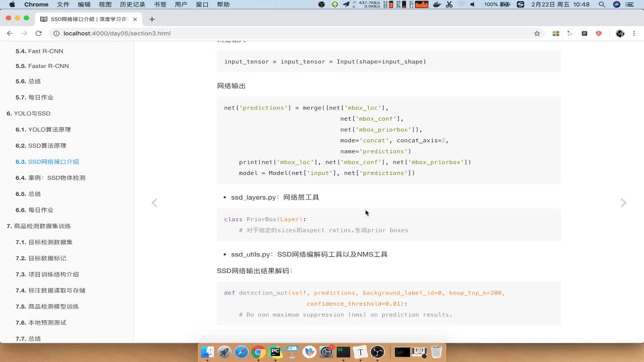Open the 历史记录 menu
The height and width of the screenshot is (362, 644).
pos(132,5)
